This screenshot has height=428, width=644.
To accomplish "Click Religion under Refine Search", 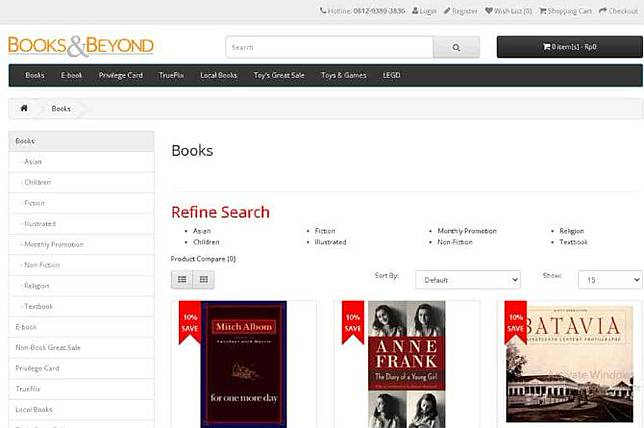I will (x=572, y=231).
